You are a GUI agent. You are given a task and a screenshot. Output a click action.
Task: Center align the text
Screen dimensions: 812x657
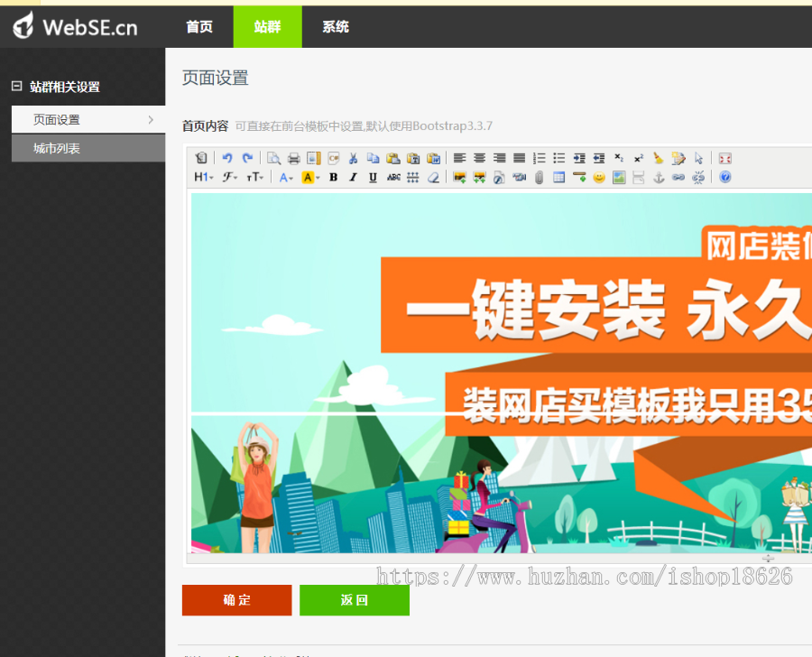480,158
